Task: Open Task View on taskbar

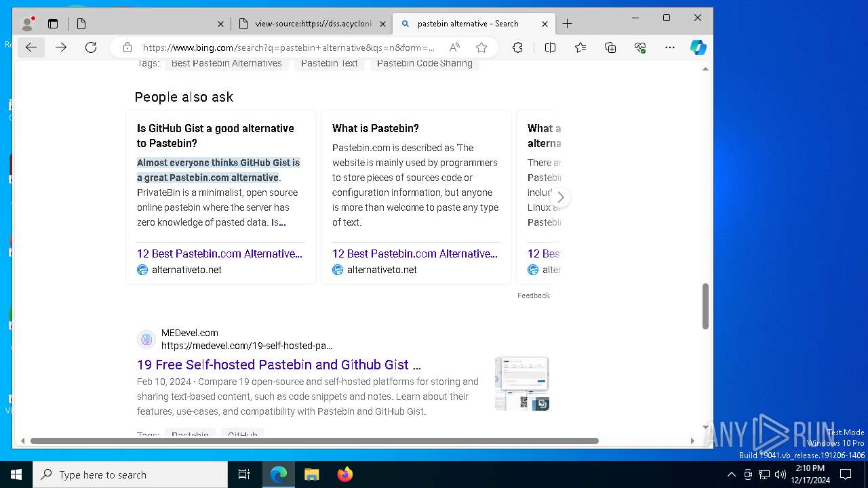Action: (244, 474)
